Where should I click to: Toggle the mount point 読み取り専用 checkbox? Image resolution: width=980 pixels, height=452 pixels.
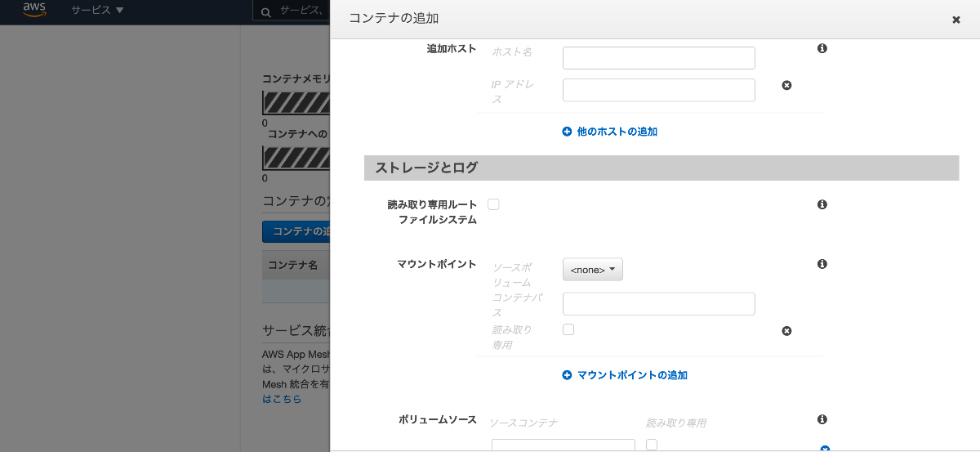coord(568,329)
